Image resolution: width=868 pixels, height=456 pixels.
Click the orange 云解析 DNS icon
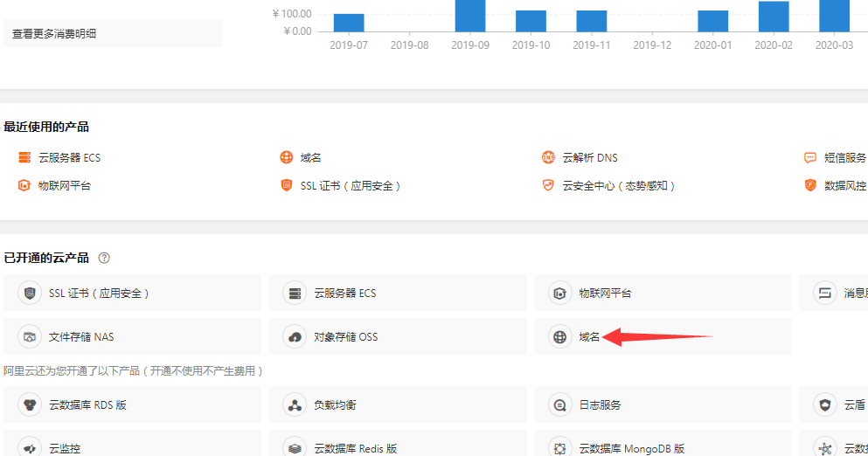pyautogui.click(x=548, y=158)
